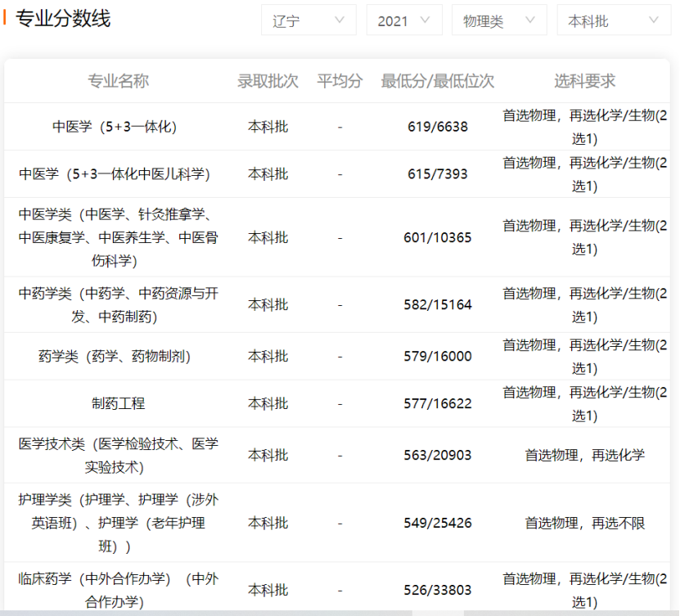Viewport: 680px width, 616px height.
Task: Click the score 582/15164
Action: coord(438,305)
